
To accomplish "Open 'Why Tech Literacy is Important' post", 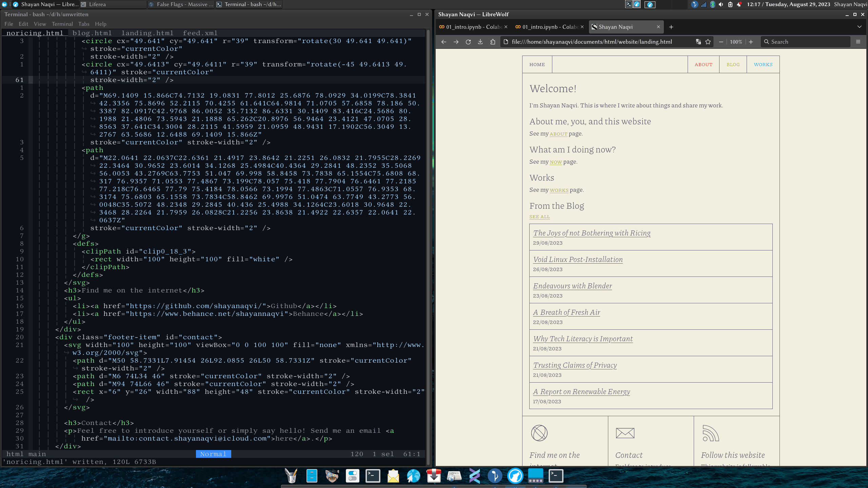I will (x=583, y=339).
